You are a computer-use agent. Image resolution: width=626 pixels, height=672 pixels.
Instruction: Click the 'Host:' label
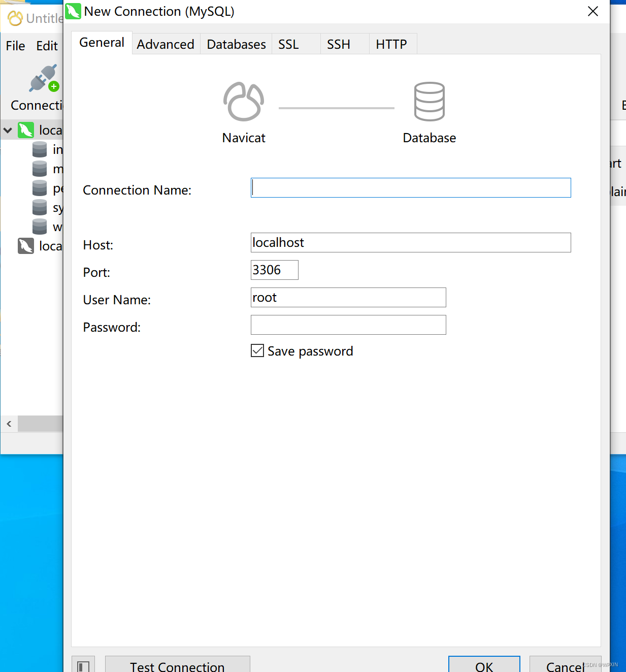coord(98,245)
